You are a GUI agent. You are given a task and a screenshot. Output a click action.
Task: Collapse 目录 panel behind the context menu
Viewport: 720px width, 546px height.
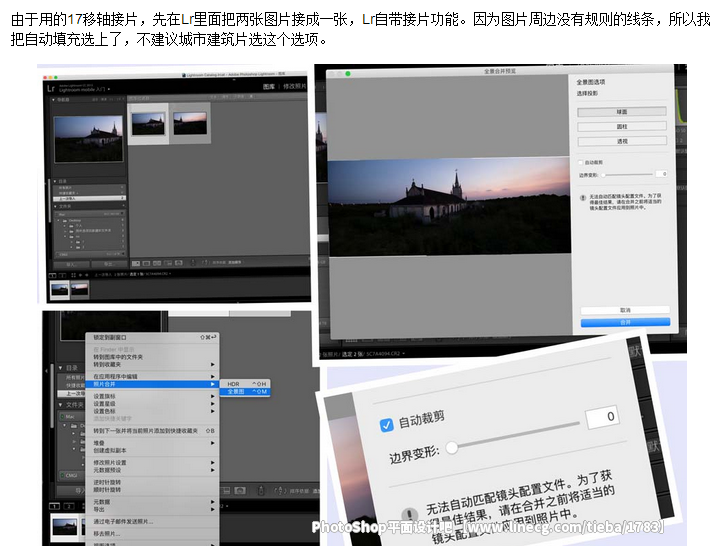tap(61, 368)
